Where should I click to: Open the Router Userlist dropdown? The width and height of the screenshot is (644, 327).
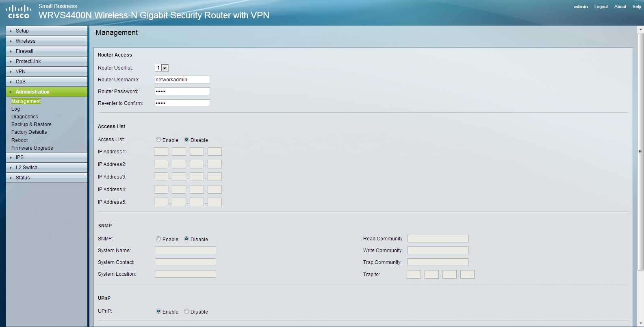(x=161, y=68)
